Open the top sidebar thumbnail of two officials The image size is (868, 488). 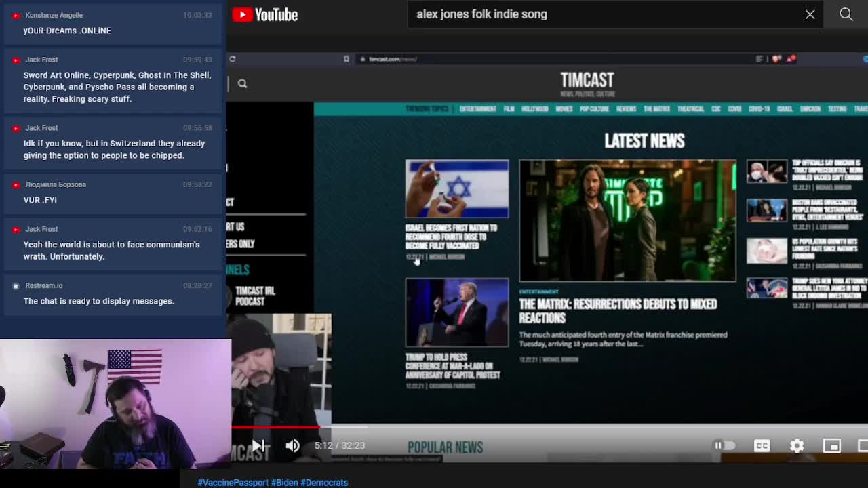tap(767, 171)
